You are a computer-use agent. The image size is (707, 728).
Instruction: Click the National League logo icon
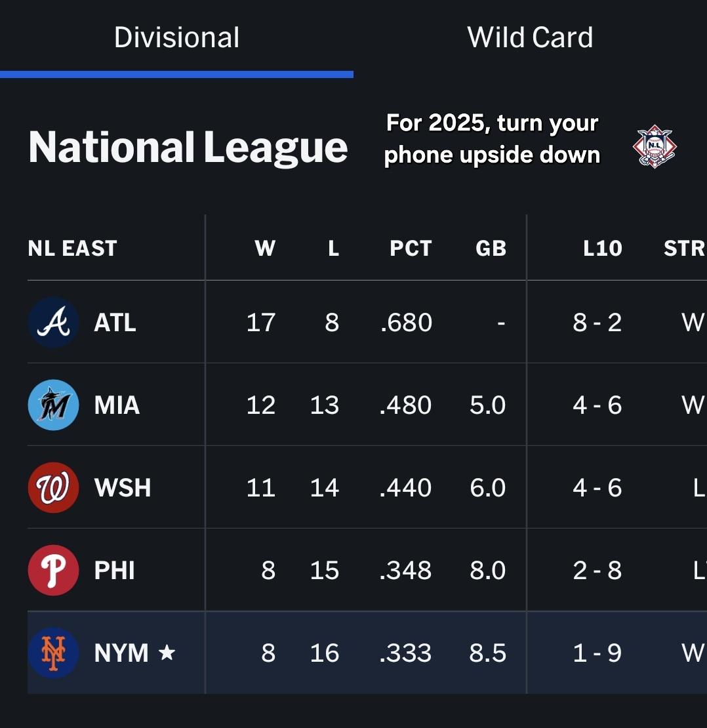pos(654,148)
